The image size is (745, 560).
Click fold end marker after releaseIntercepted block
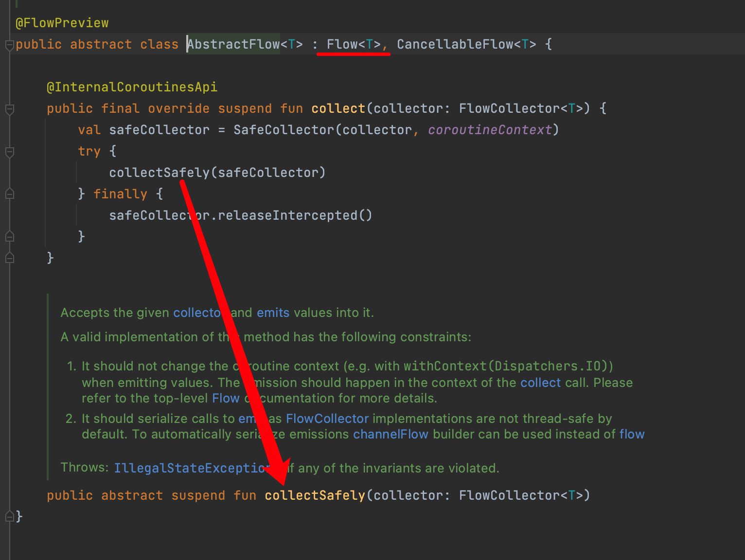(9, 237)
